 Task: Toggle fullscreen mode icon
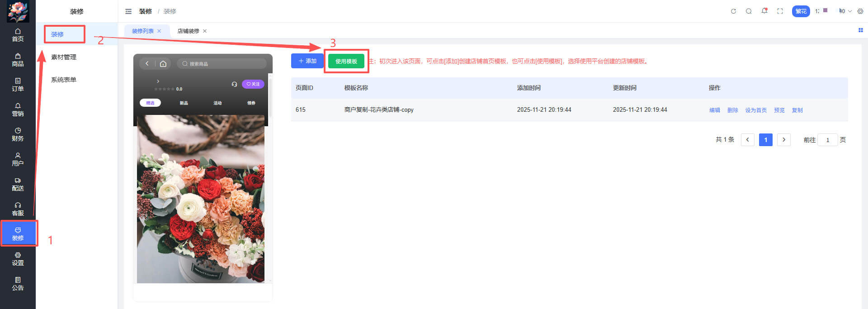(x=780, y=11)
